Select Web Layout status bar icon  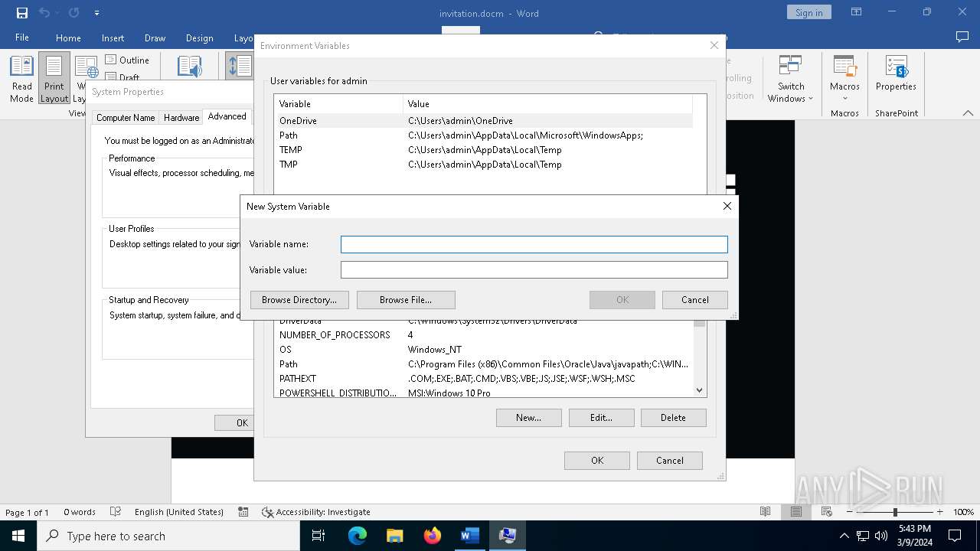click(827, 512)
